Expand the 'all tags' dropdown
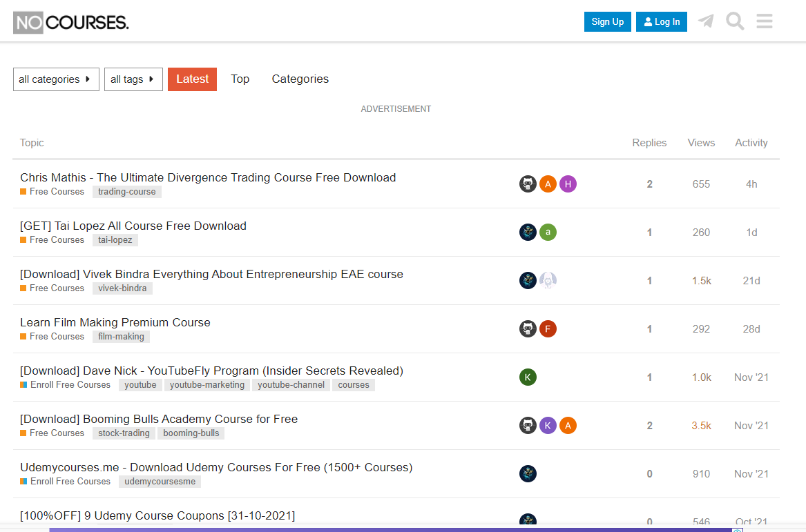806x532 pixels. (134, 79)
